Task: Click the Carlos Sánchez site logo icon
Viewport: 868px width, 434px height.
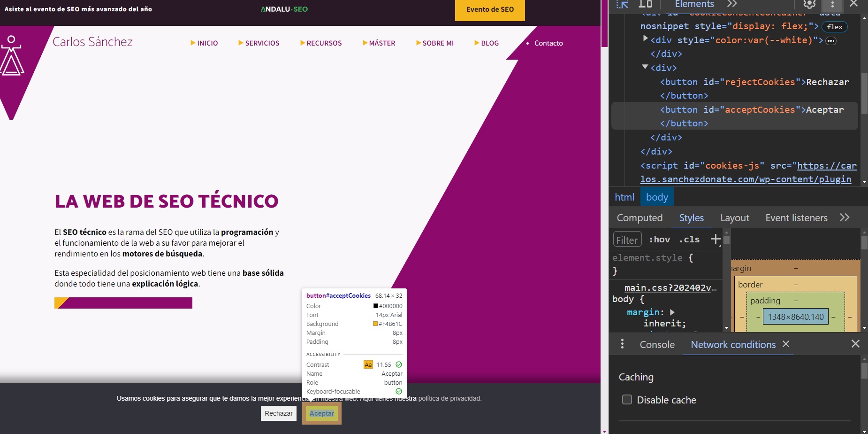Action: pos(12,56)
